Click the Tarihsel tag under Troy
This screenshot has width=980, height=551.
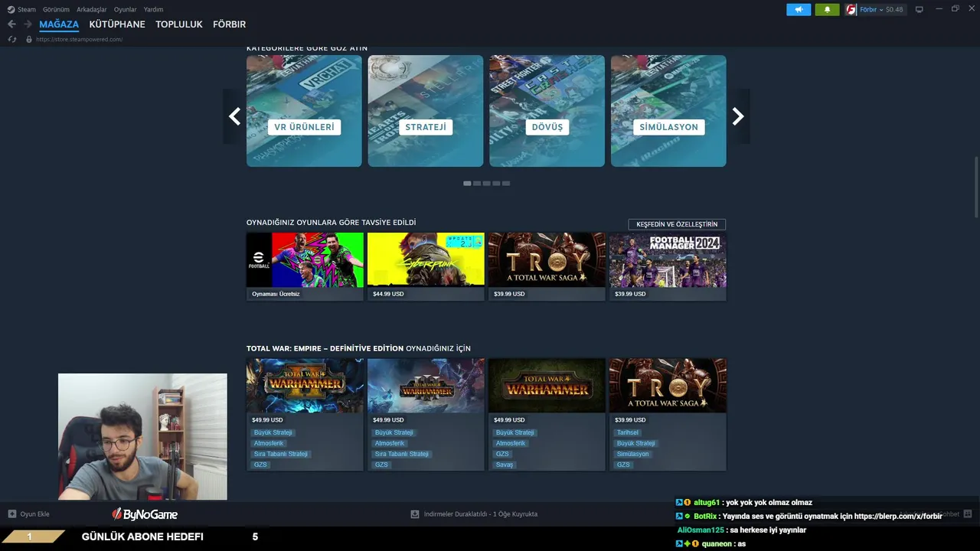(628, 432)
